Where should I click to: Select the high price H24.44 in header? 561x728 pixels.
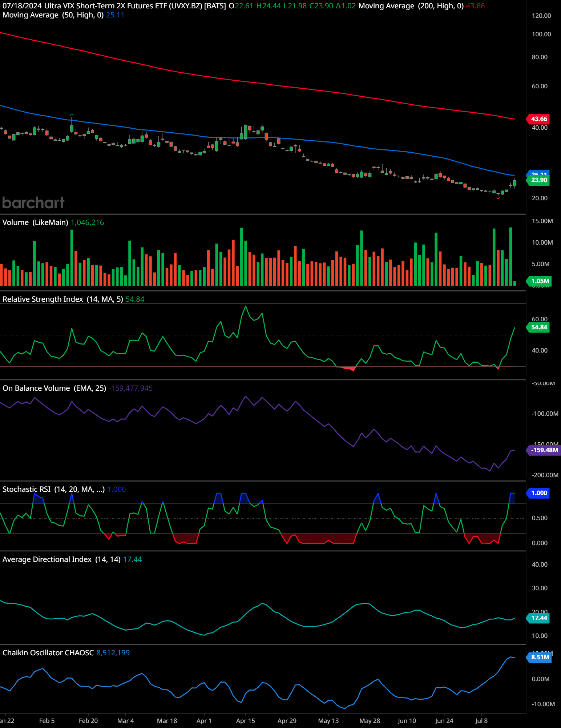tap(269, 6)
